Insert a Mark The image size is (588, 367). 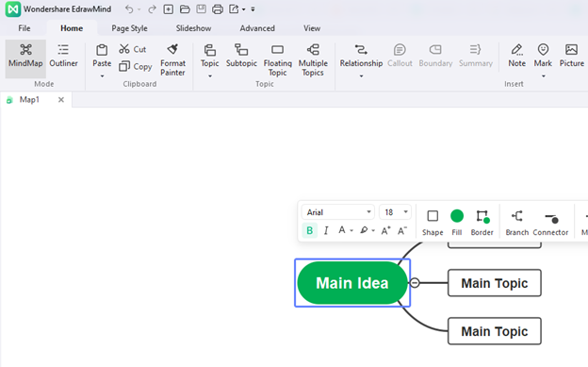point(543,56)
